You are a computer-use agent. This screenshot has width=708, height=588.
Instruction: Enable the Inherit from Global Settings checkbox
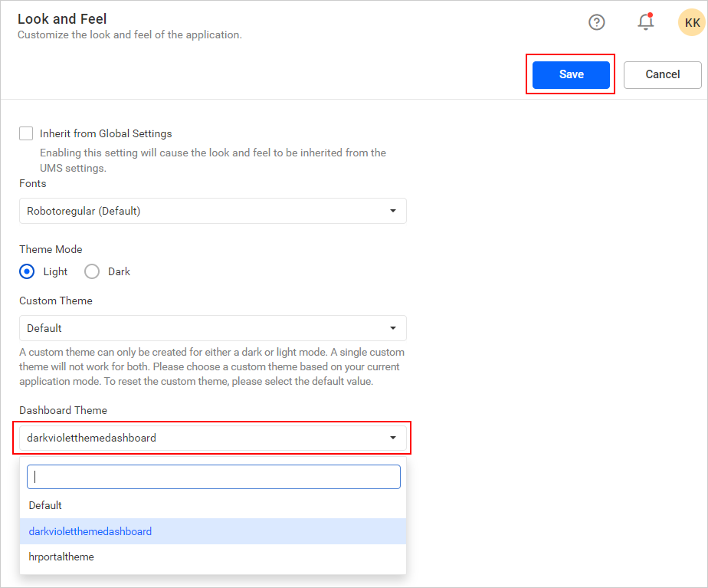pyautogui.click(x=26, y=133)
